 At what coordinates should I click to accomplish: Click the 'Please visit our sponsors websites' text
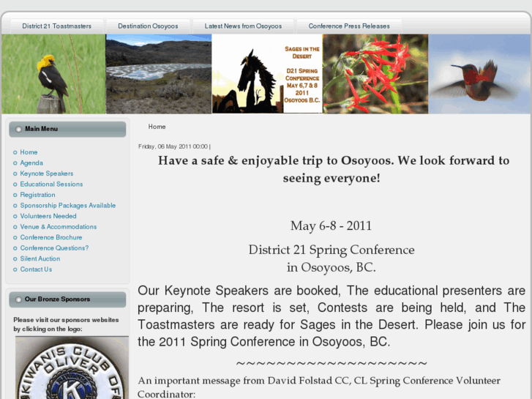point(66,324)
